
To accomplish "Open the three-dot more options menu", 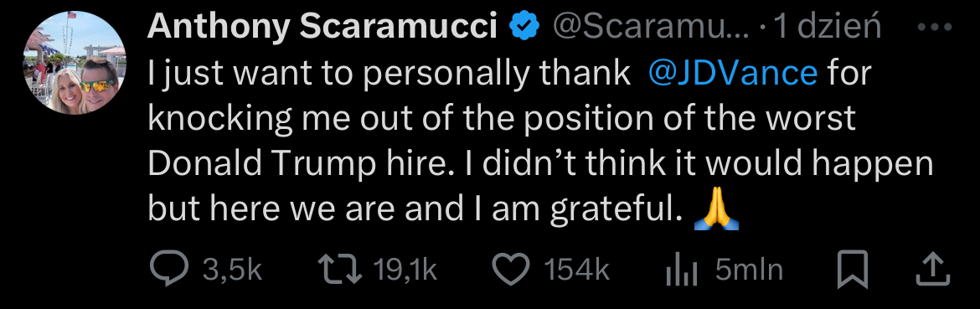I will (x=935, y=27).
